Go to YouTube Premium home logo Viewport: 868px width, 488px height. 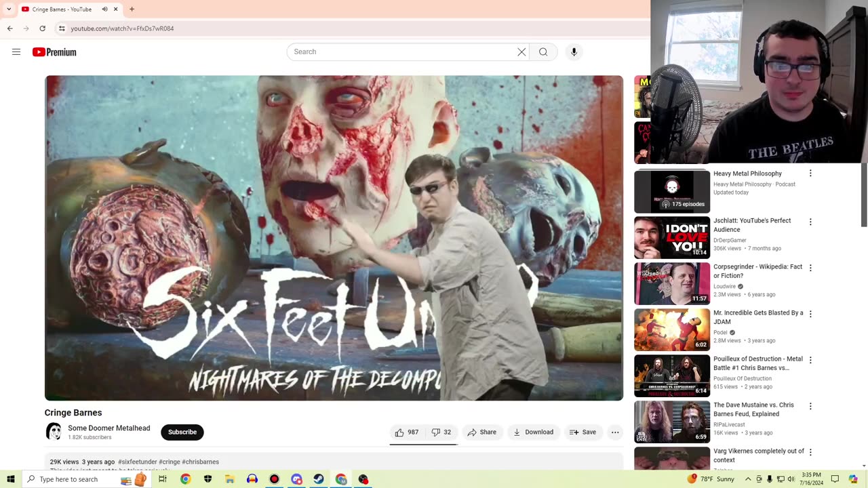coord(54,52)
